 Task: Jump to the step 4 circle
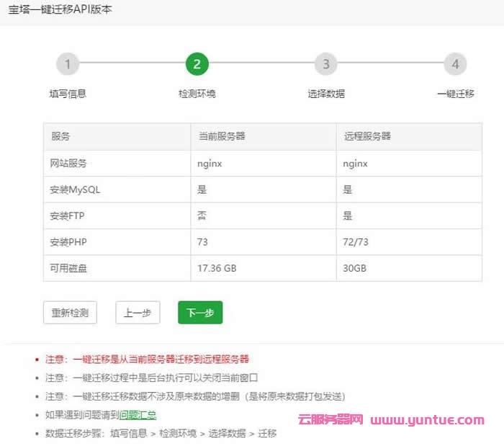tap(455, 64)
